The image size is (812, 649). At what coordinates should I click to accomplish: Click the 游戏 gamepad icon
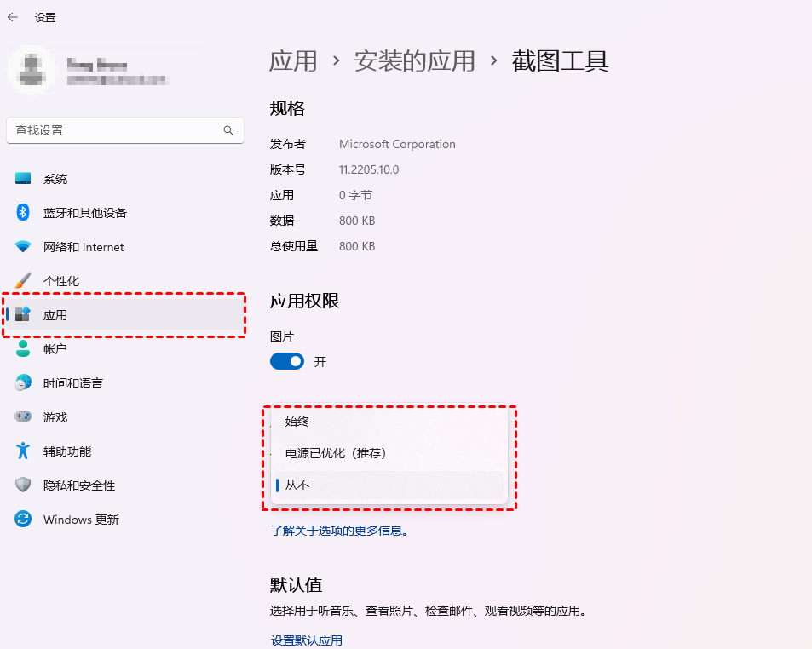click(23, 416)
